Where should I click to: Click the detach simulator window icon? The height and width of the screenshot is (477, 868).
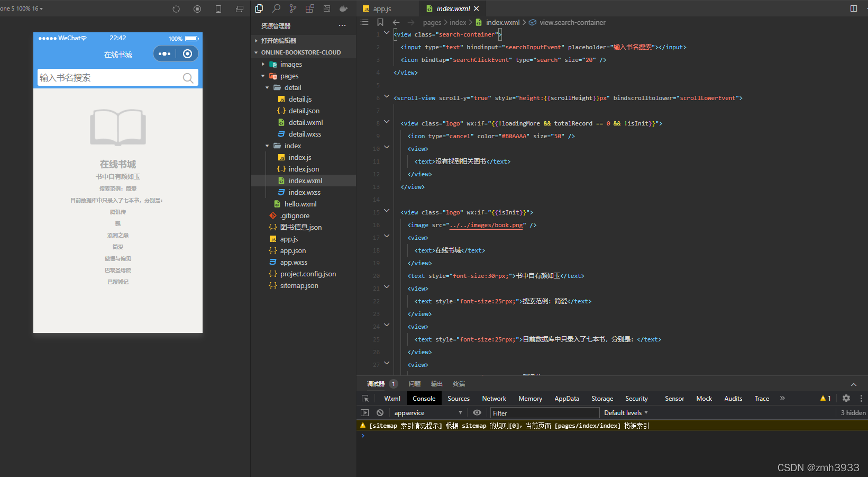pyautogui.click(x=240, y=9)
